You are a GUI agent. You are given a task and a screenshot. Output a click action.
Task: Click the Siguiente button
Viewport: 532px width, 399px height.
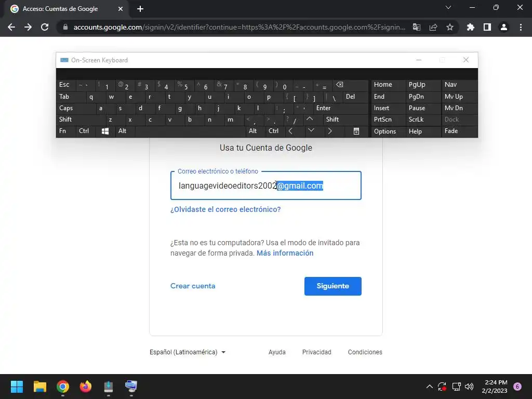pos(333,286)
